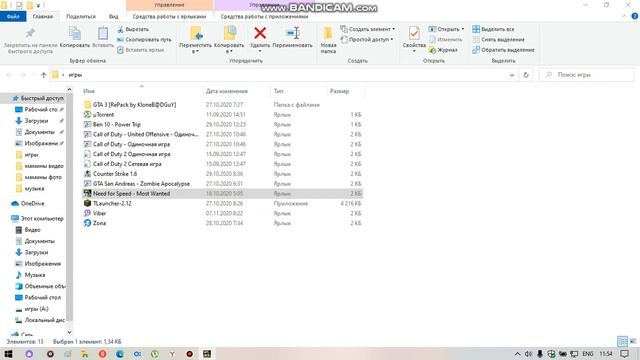
Task: Click the New folder icon
Action: pyautogui.click(x=328, y=33)
